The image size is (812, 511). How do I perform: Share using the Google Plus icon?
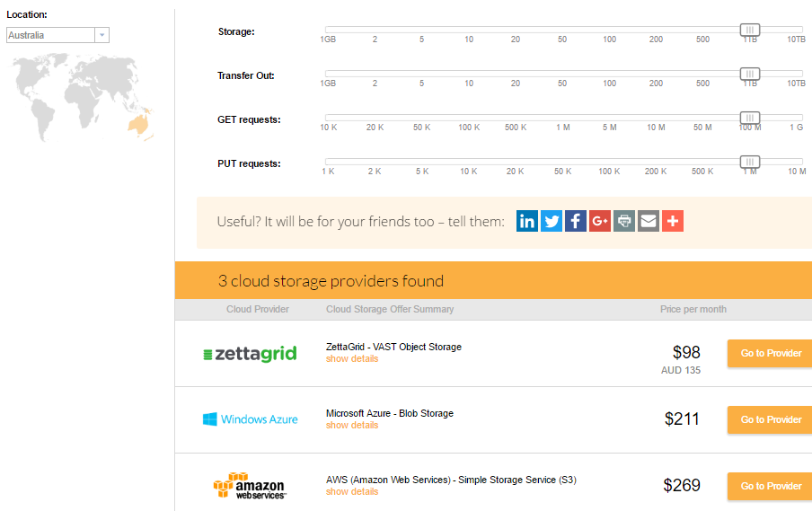pyautogui.click(x=600, y=221)
